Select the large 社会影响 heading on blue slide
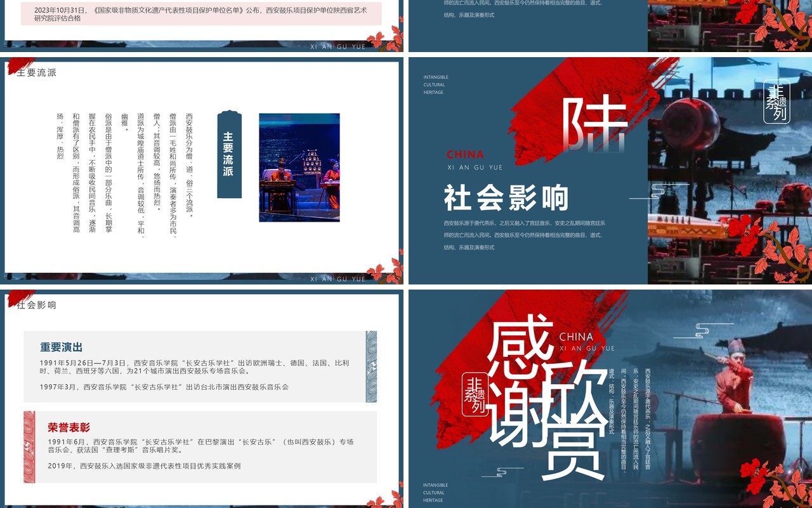 pos(506,198)
